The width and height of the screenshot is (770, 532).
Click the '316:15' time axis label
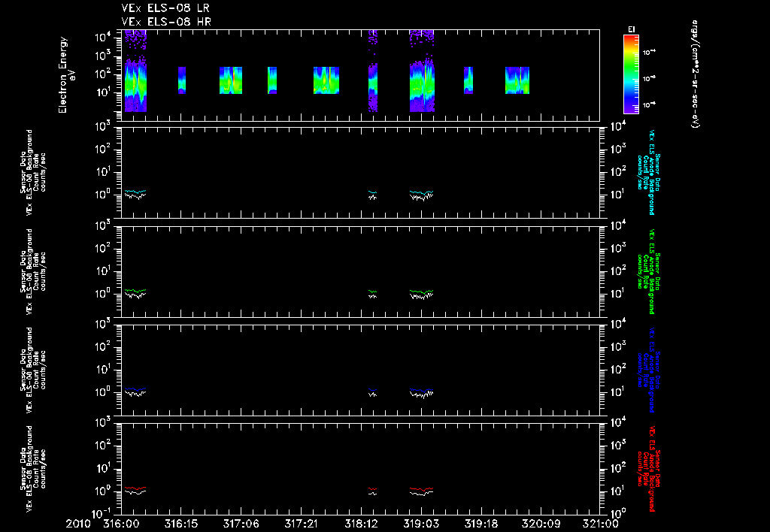(181, 524)
